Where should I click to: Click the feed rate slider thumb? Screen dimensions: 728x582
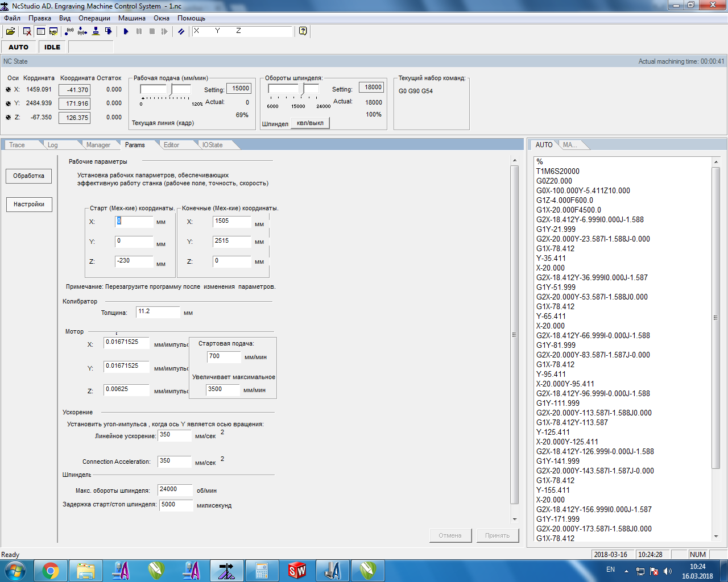coord(169,89)
